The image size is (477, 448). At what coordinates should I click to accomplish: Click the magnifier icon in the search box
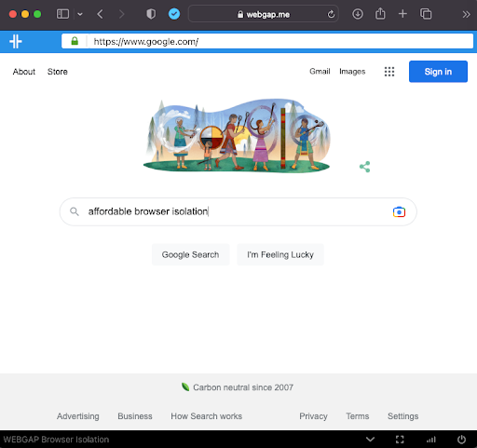tap(75, 211)
